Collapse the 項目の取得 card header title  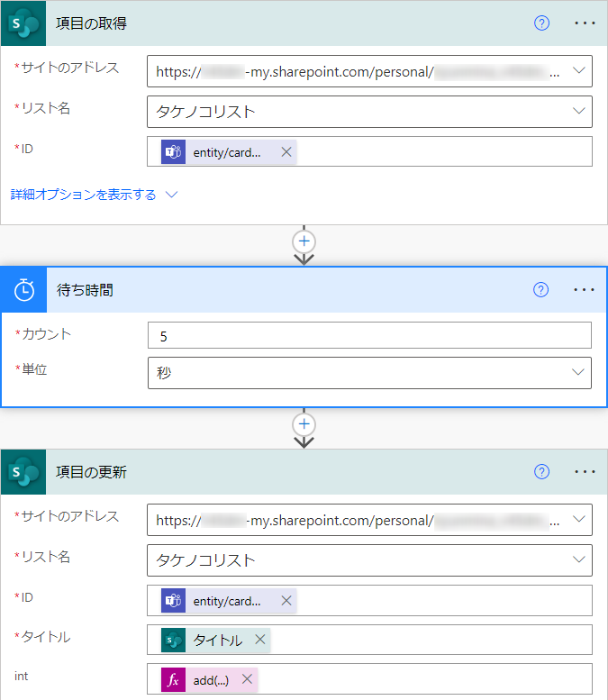[x=92, y=23]
